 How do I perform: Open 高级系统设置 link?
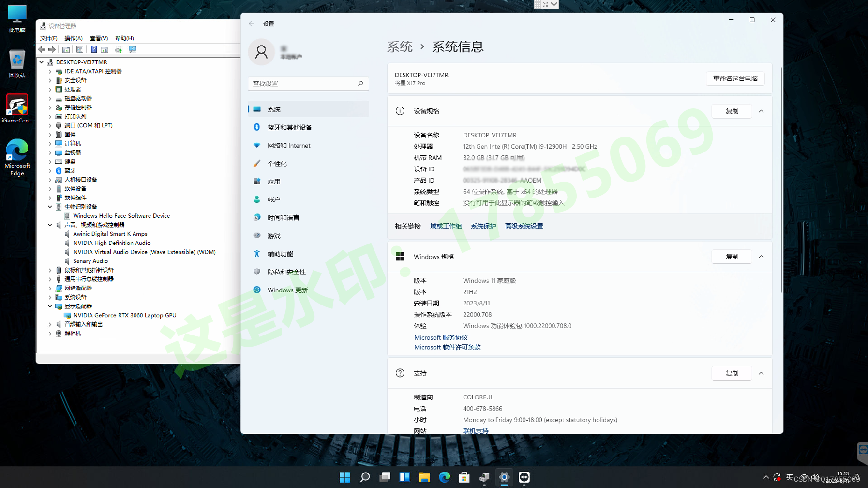[524, 226]
